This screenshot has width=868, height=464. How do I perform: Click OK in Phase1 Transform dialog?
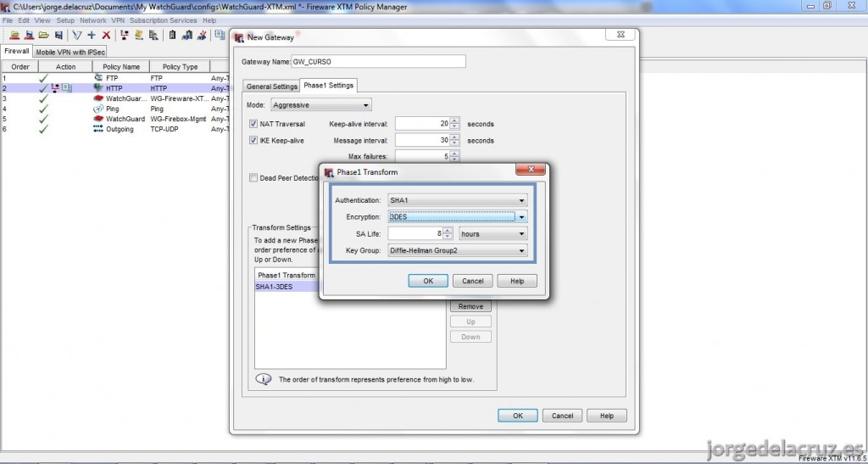pyautogui.click(x=428, y=281)
